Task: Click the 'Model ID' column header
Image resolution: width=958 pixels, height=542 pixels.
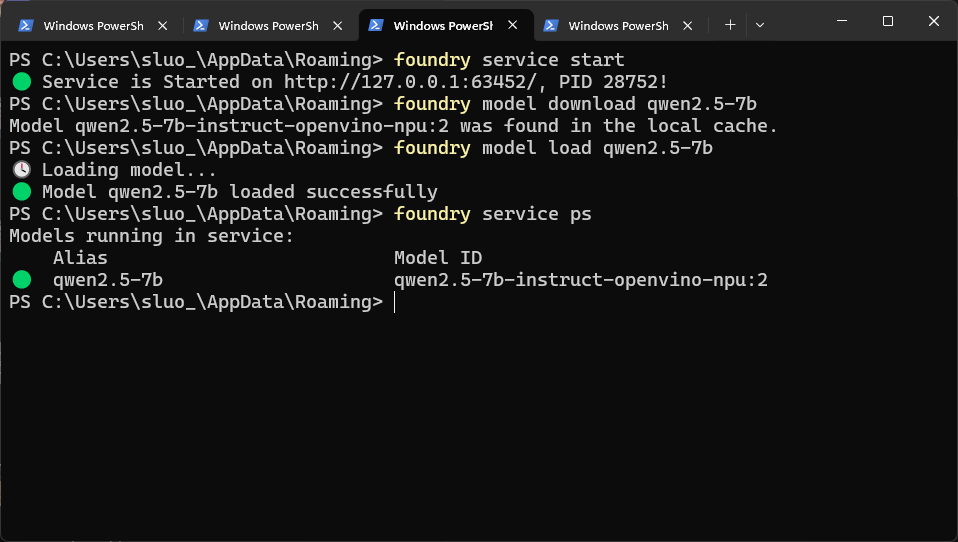Action: (x=438, y=258)
